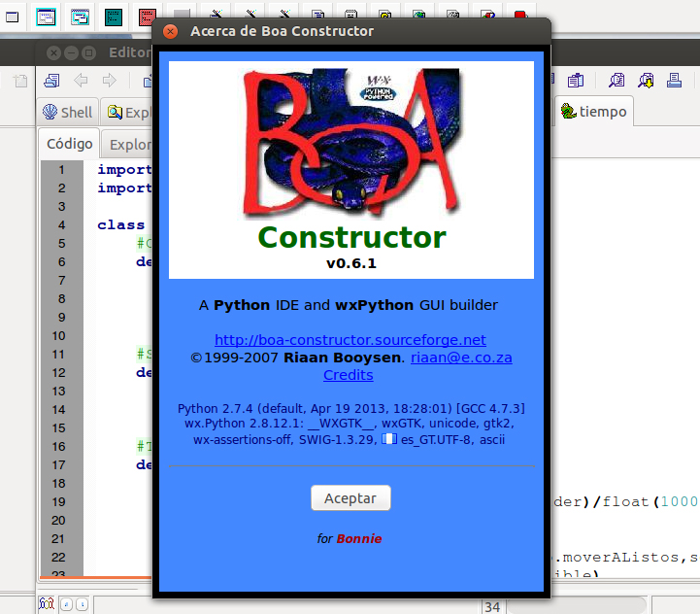The height and width of the screenshot is (614, 700).
Task: Click line number 12 in the gutter
Action: [58, 373]
